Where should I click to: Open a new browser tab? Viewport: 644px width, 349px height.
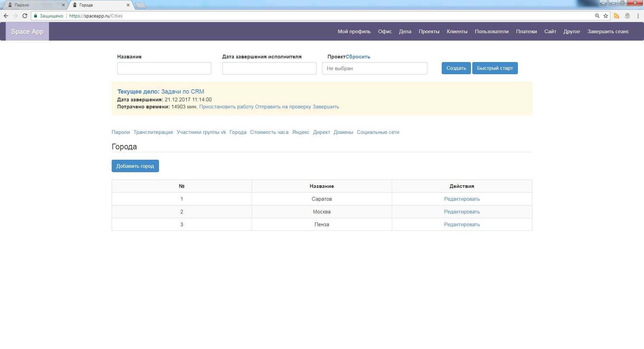(141, 5)
